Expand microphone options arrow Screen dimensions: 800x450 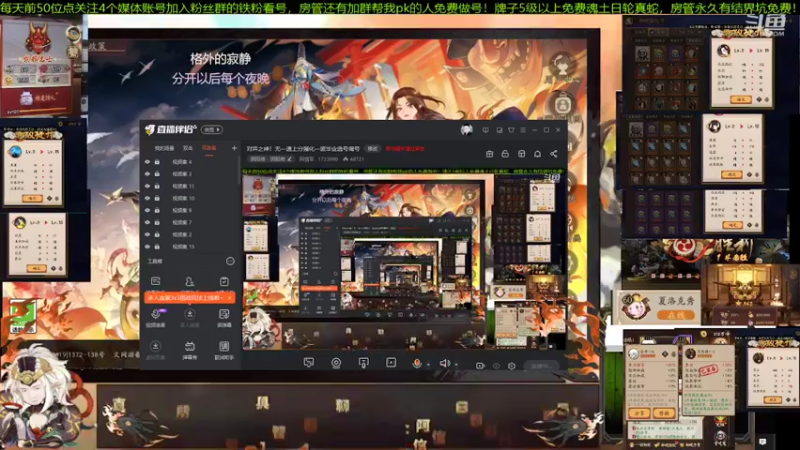coord(428,364)
